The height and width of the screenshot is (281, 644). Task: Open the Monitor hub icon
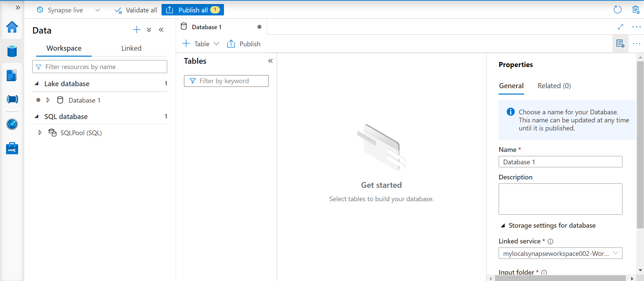12,124
